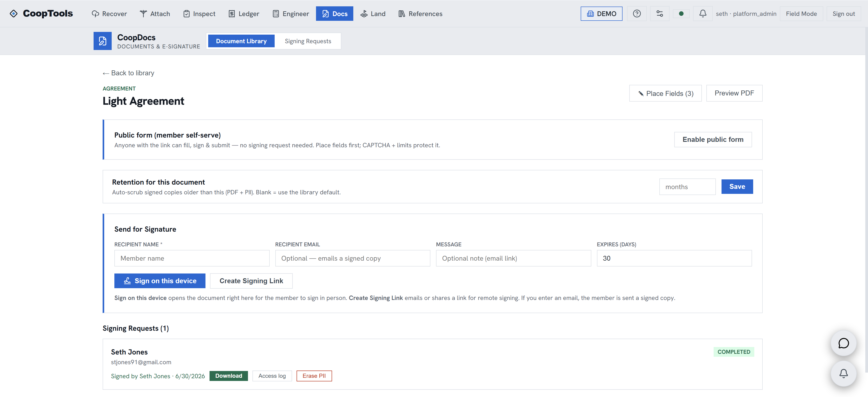Click the CoopDocs document icon

(x=102, y=41)
